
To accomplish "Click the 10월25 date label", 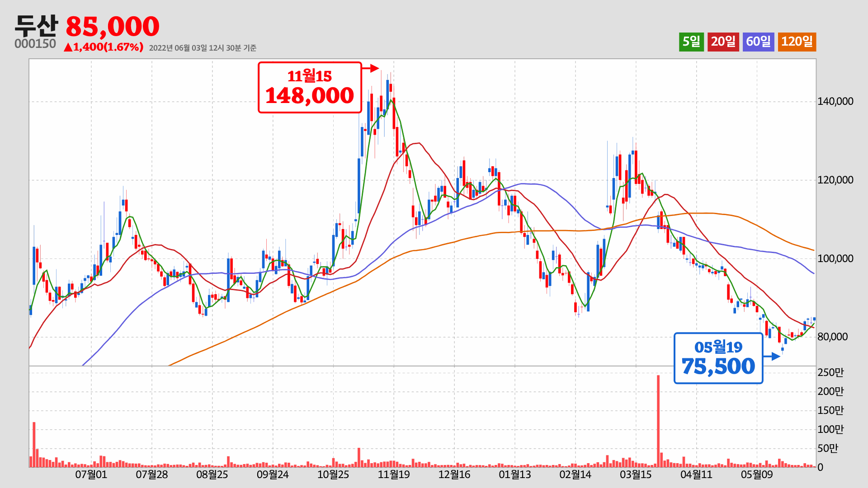I will coord(333,475).
